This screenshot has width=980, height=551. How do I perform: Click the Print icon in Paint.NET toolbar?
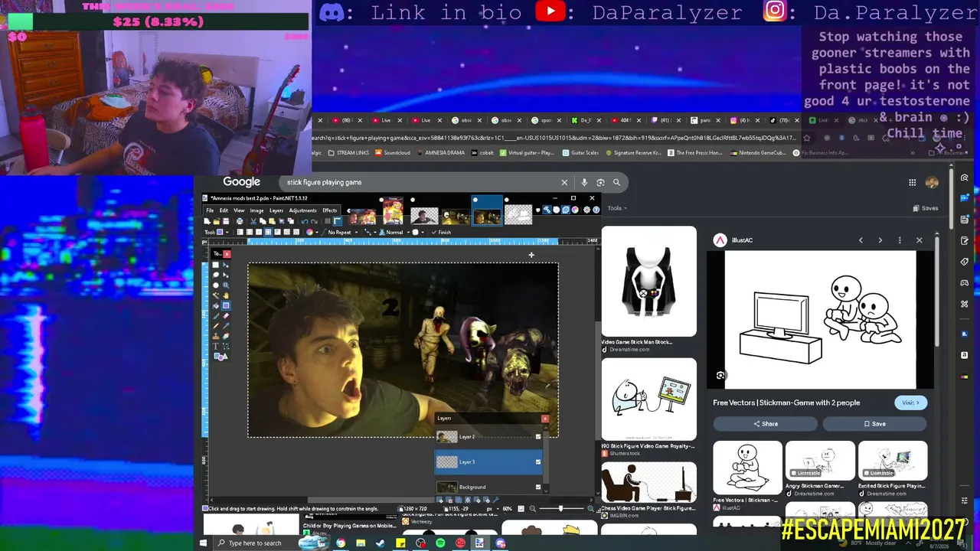tap(240, 221)
